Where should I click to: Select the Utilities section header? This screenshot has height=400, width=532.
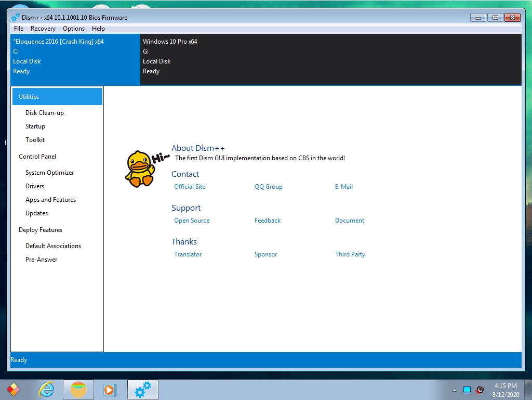point(57,96)
